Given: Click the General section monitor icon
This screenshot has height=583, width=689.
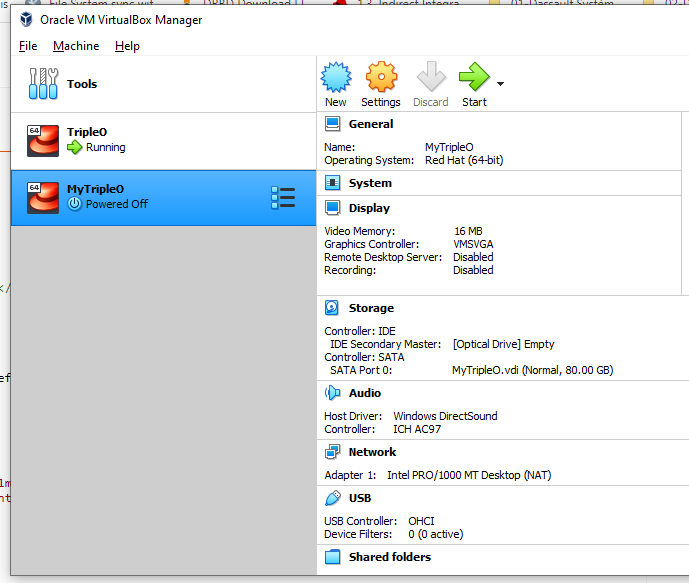Looking at the screenshot, I should pyautogui.click(x=332, y=124).
